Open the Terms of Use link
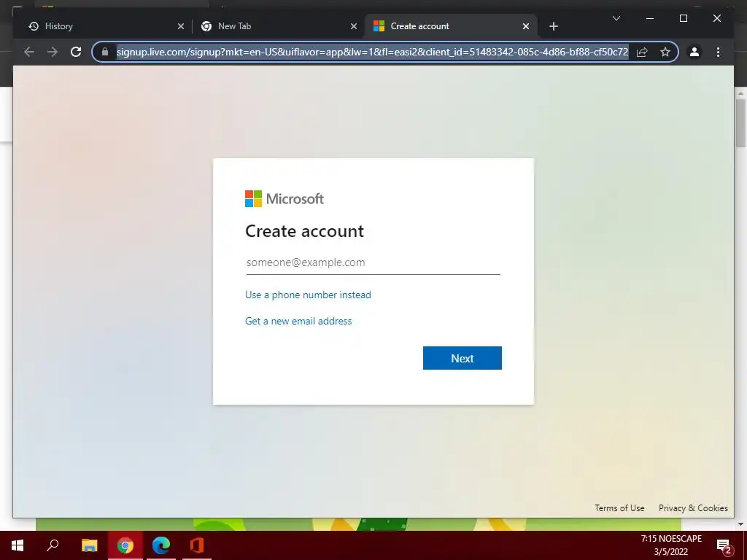The image size is (747, 560). tap(619, 508)
